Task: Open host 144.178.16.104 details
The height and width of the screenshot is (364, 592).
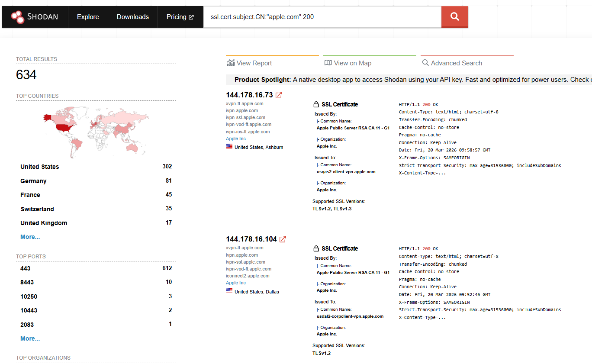Action: point(251,239)
